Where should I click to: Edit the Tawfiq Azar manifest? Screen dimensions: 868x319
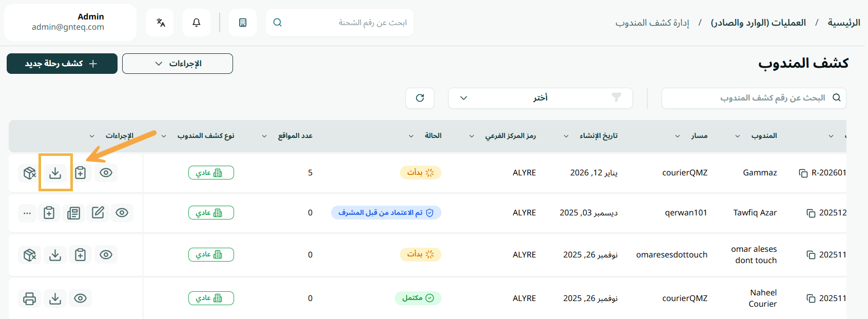98,212
